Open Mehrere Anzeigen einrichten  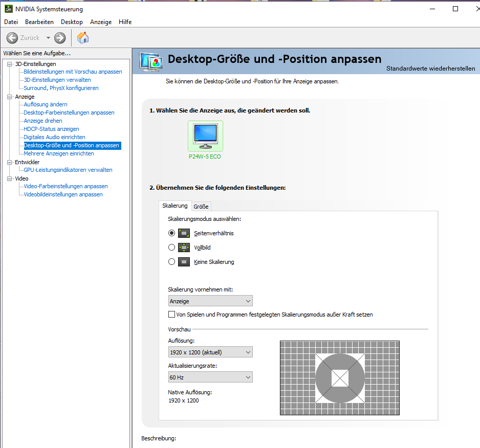(x=59, y=153)
